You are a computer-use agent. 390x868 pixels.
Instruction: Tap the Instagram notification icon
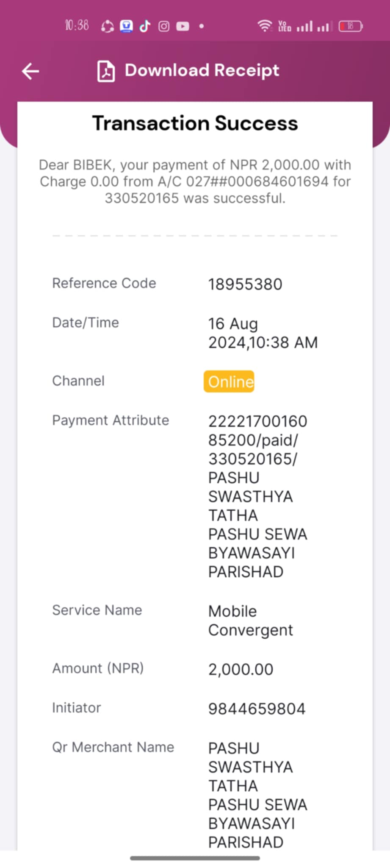(x=164, y=27)
